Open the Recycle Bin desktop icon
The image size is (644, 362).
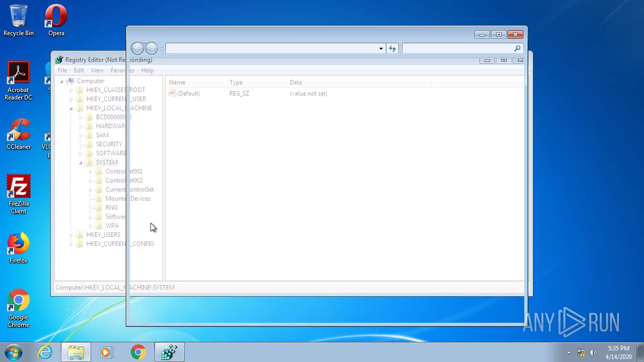click(19, 21)
